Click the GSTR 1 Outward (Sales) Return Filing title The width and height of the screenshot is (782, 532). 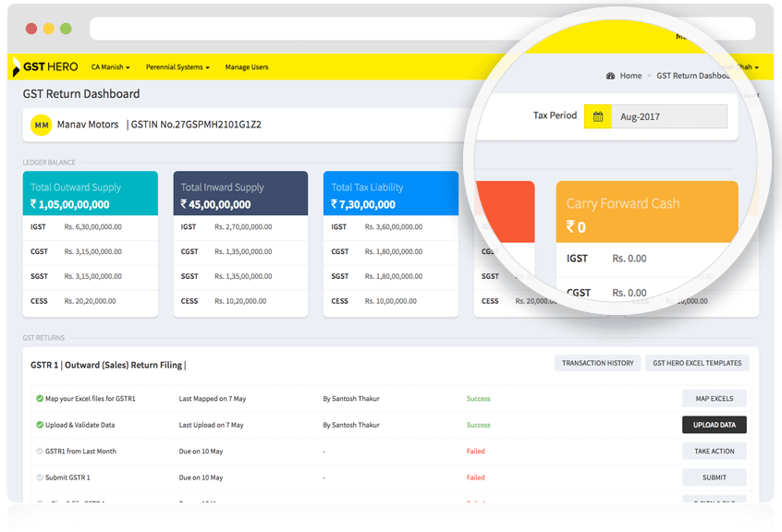(108, 365)
